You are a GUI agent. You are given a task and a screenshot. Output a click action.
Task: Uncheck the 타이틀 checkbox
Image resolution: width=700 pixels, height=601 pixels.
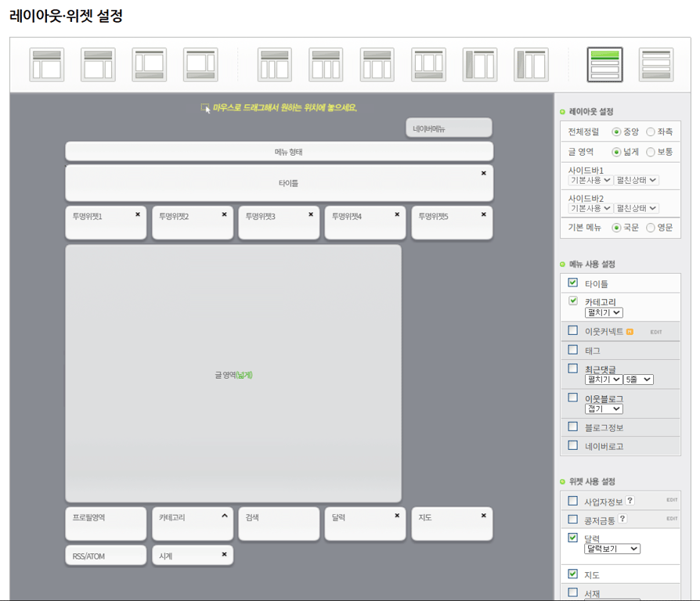(572, 283)
